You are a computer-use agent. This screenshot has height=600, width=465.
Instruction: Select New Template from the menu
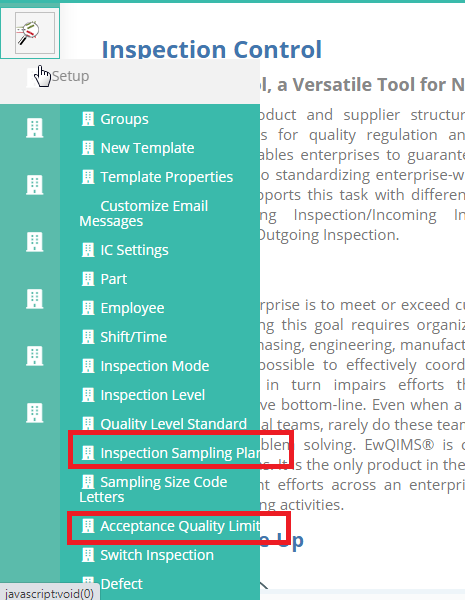coord(147,148)
